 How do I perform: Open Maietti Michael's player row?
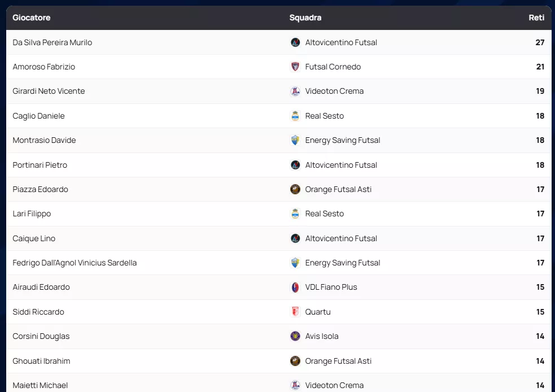coord(40,385)
